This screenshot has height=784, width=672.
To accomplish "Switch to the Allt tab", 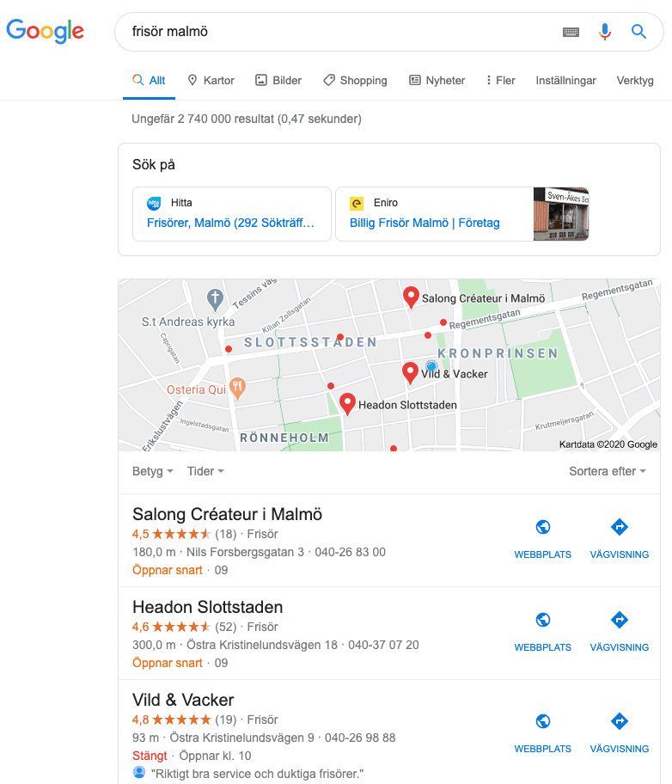I will point(149,81).
